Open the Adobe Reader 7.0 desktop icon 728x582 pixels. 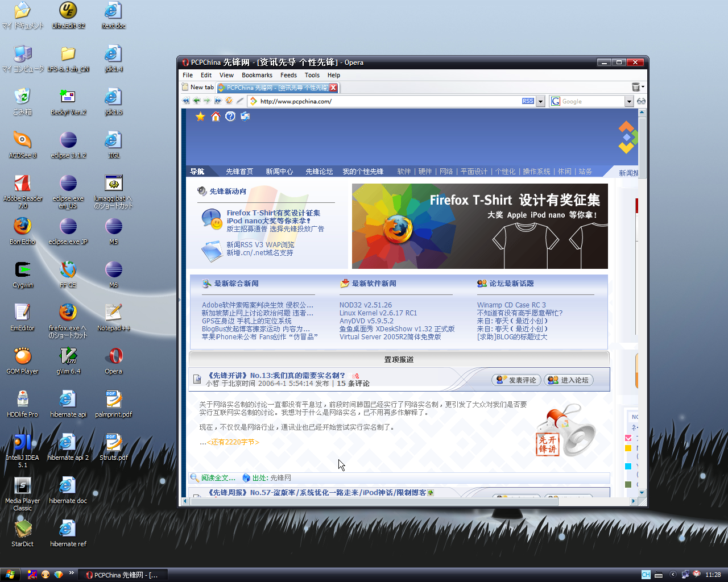[x=23, y=192]
